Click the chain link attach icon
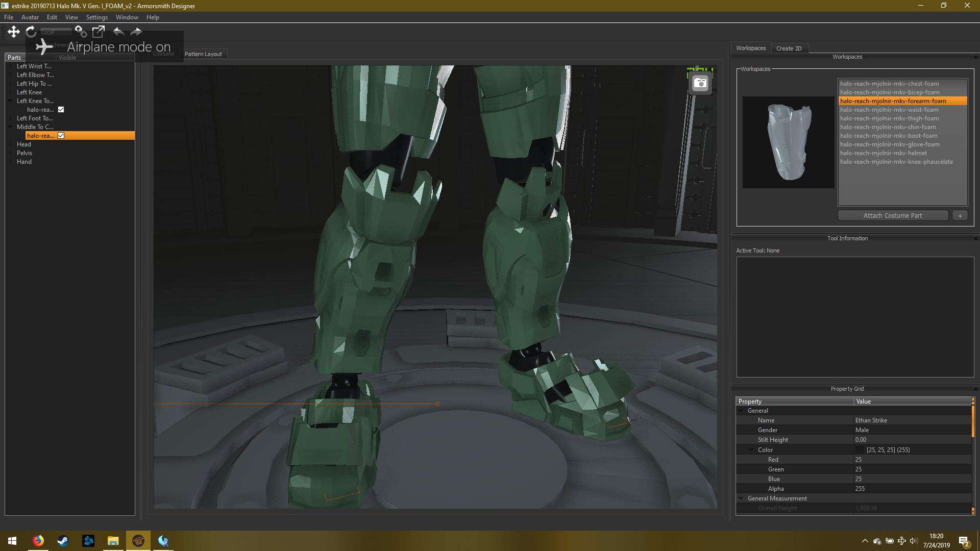This screenshot has width=980, height=551. (x=81, y=32)
